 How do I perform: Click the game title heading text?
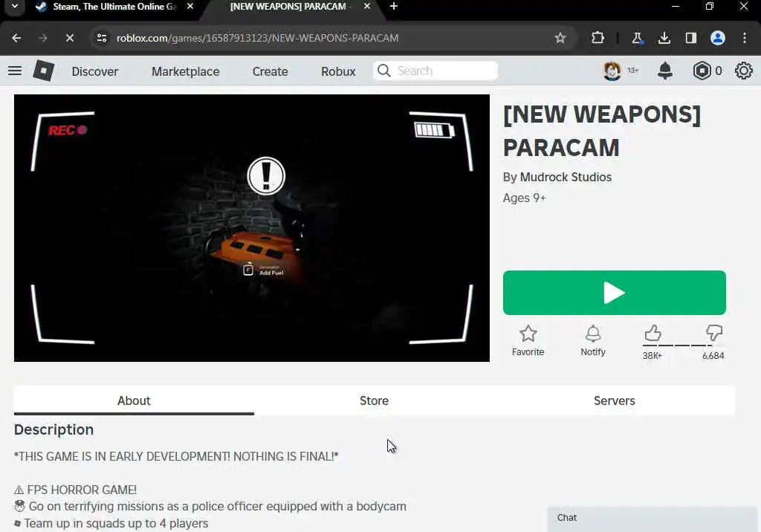[602, 131]
